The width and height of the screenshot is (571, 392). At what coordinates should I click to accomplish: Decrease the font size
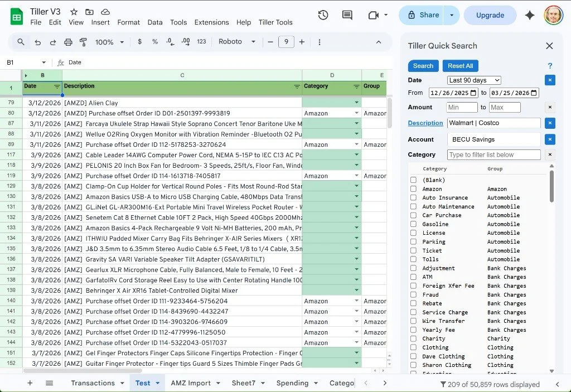tap(270, 42)
